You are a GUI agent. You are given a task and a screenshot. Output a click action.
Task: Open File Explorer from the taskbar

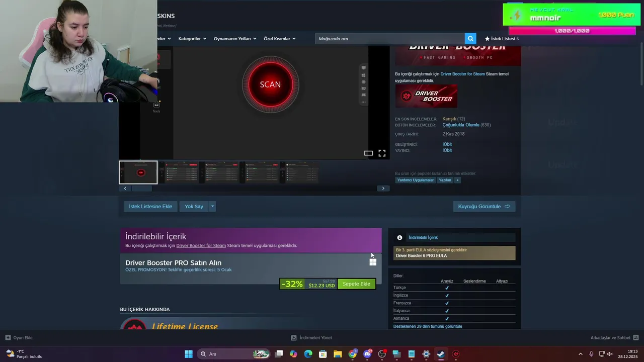tap(338, 354)
